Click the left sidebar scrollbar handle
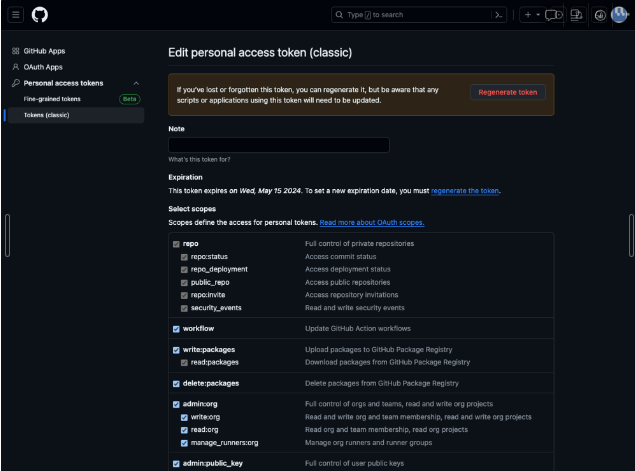Image resolution: width=635 pixels, height=471 pixels. tap(7, 235)
